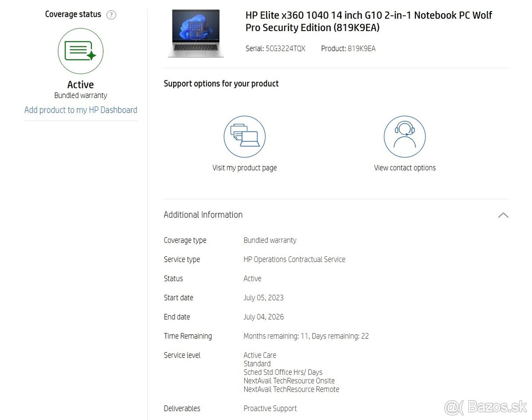Select Status value Active in the table
Image resolution: width=532 pixels, height=420 pixels.
252,279
